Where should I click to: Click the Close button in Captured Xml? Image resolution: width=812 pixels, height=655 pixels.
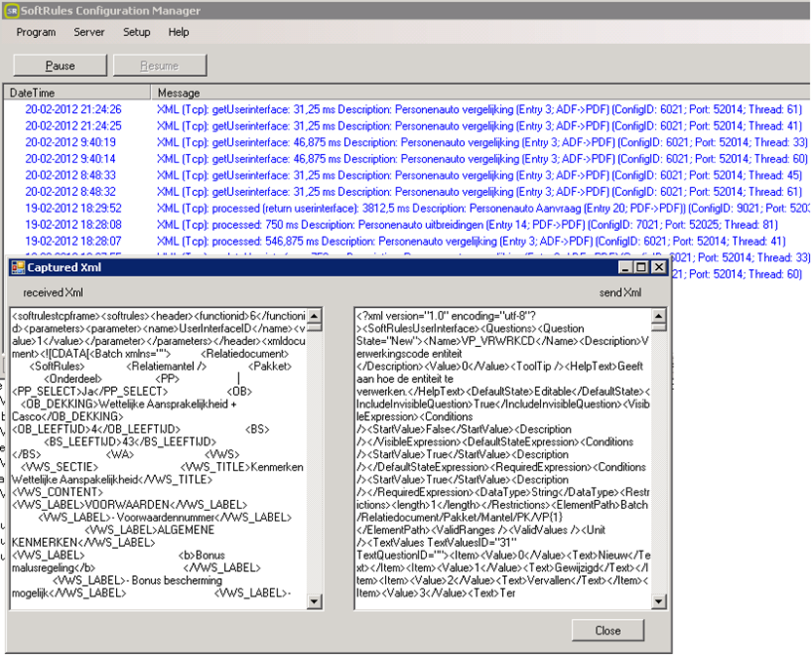click(x=607, y=630)
